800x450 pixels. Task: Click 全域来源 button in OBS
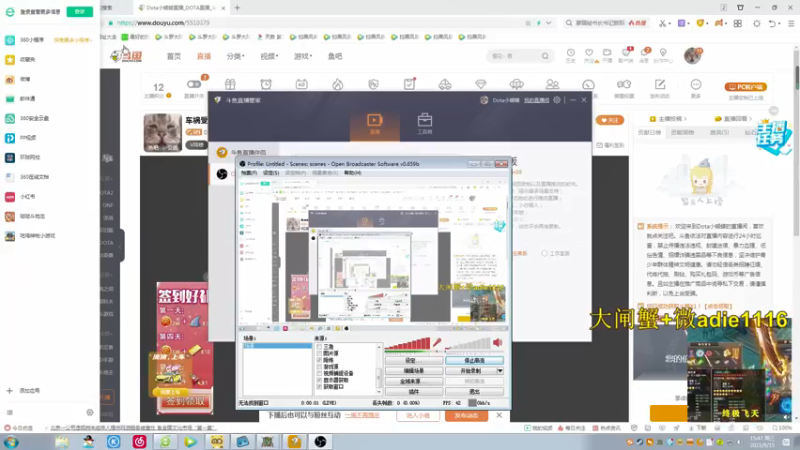pos(414,381)
